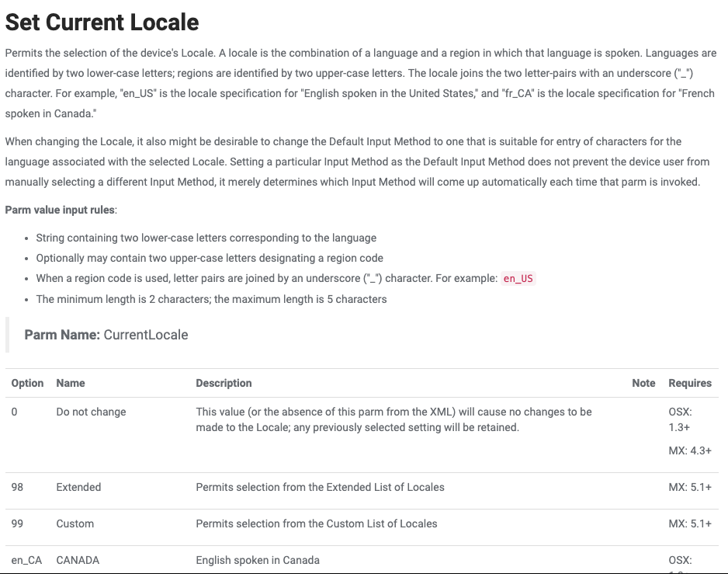Screen dimensions: 728x574
Task: Click the minimum length bullet point
Action: click(211, 299)
